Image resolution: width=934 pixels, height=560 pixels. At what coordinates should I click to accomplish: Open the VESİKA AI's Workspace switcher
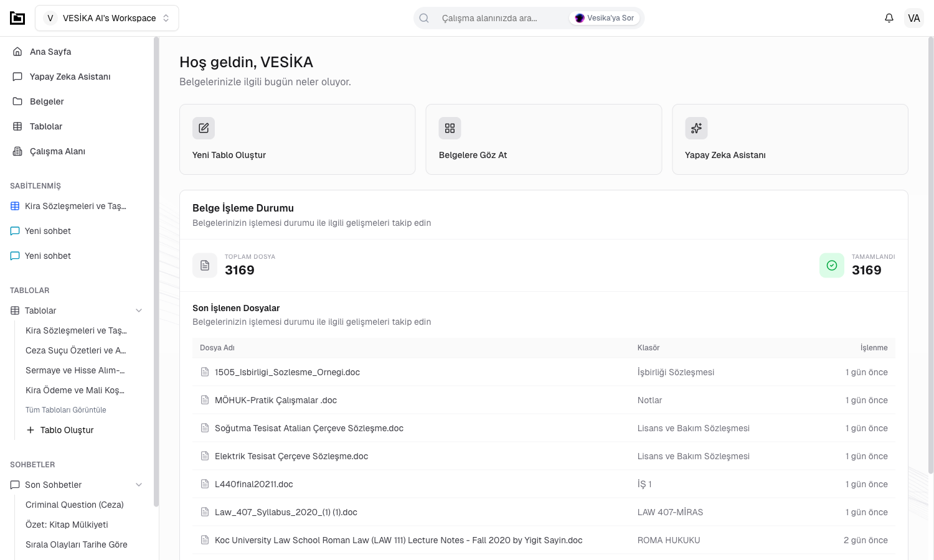tap(107, 18)
